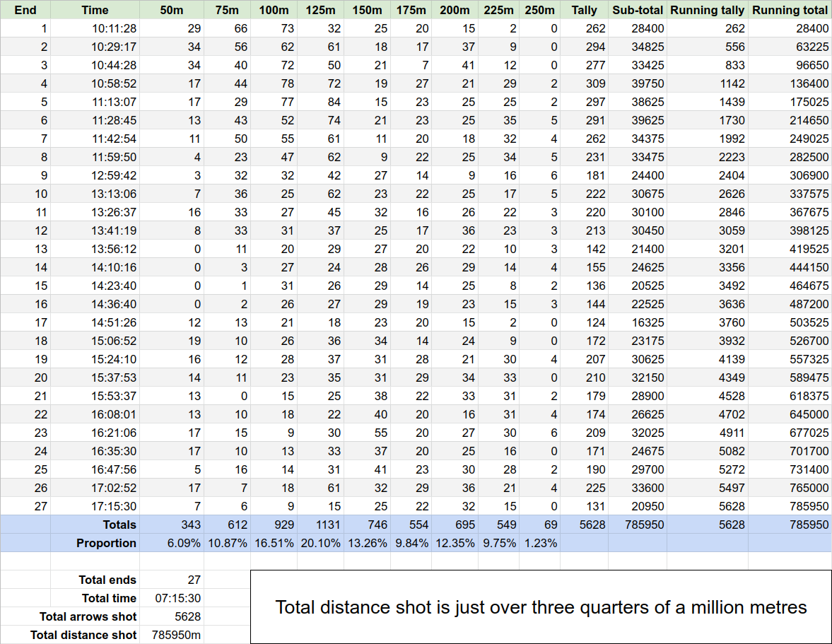
Task: Select the "Tally" header cell
Action: [x=585, y=10]
